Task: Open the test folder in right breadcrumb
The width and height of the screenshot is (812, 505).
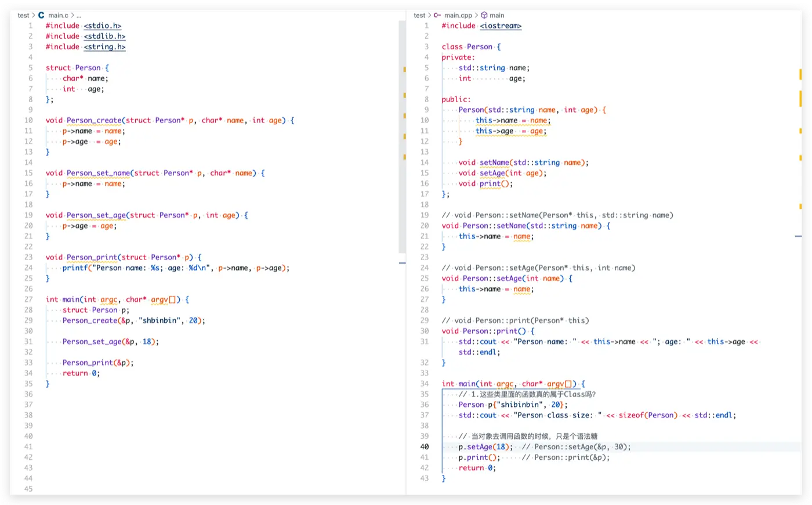Action: (x=419, y=15)
